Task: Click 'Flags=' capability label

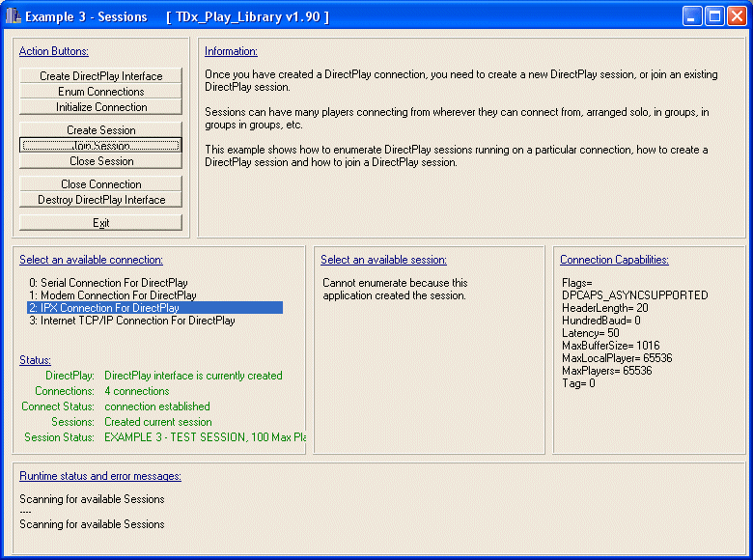Action: (x=577, y=282)
